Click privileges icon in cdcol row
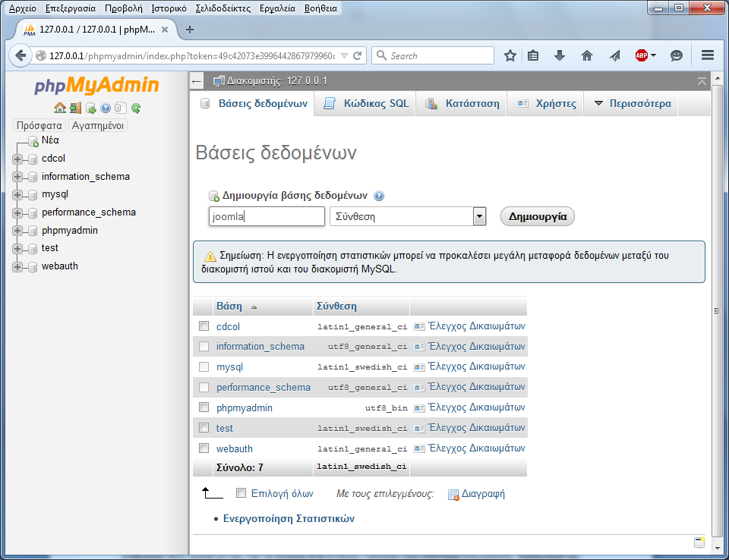 click(419, 326)
